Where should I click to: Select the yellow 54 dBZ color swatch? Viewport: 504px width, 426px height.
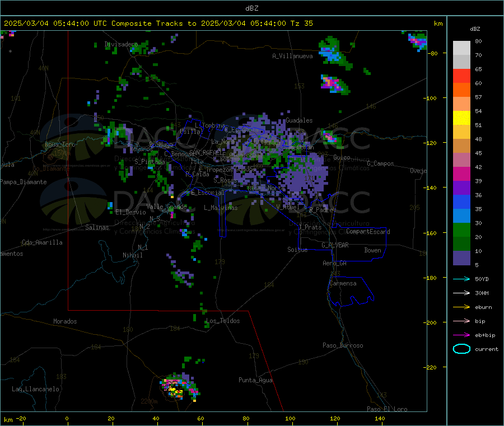coord(461,118)
